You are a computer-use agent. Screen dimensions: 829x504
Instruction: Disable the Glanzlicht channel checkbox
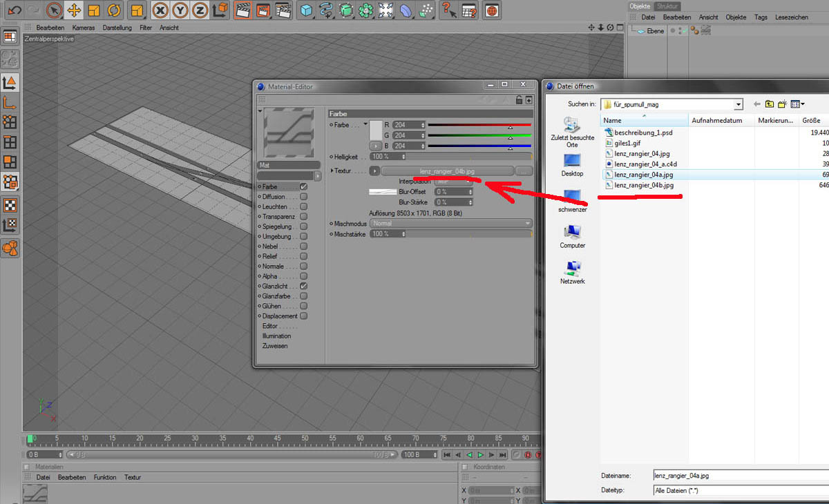303,286
